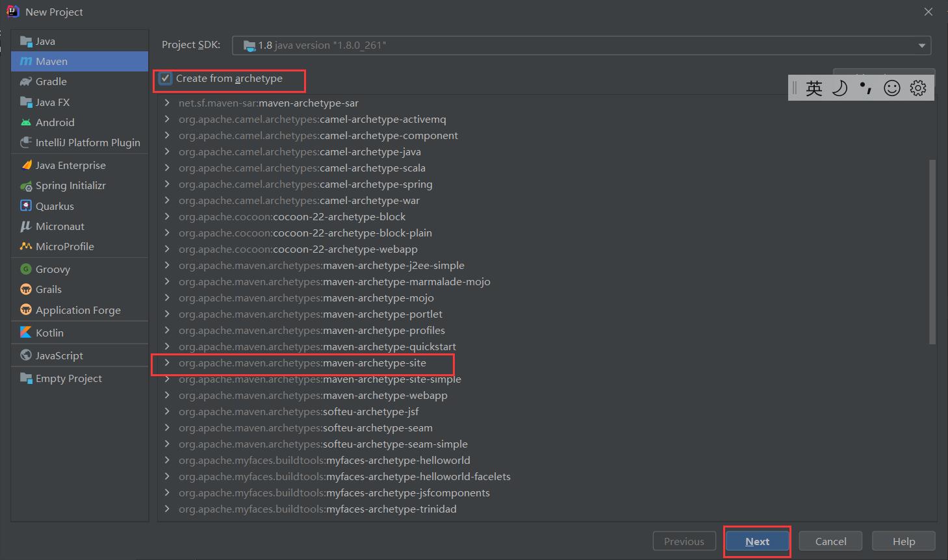Screen dimensions: 948x560
Task: Click the Application Forge icon
Action: (26, 310)
